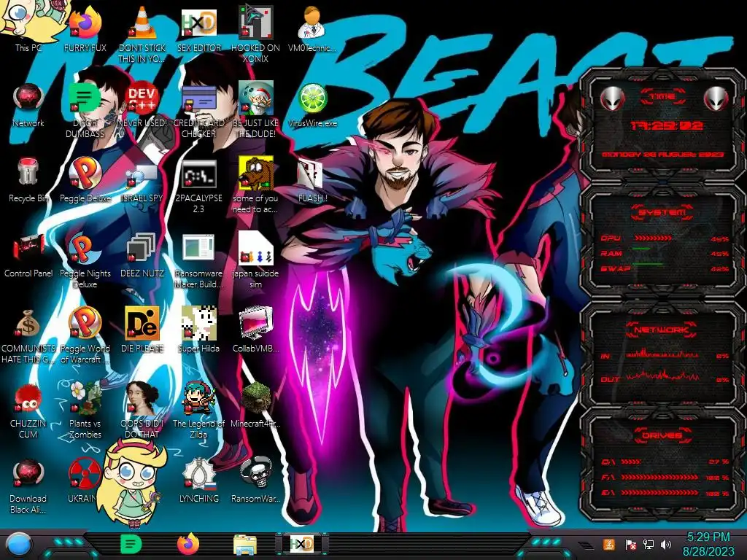Click the F:\ drive usage bar
Image resolution: width=747 pixels, height=560 pixels.
pos(659,477)
